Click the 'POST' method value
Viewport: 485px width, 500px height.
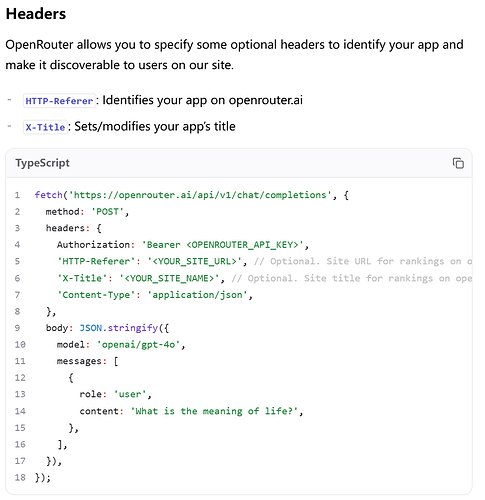107,212
